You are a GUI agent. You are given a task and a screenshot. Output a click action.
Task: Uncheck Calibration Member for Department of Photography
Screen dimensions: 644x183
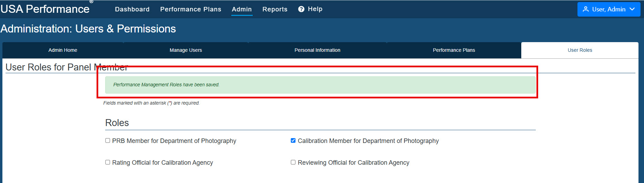[293, 141]
